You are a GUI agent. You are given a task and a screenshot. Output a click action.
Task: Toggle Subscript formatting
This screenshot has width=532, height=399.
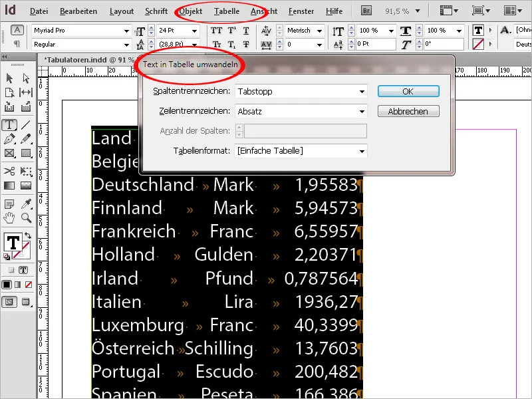coord(231,45)
